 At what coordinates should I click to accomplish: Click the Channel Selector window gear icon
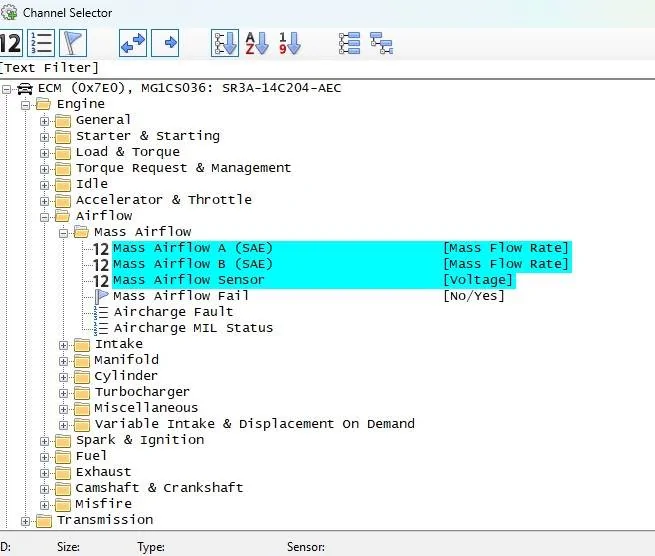click(x=9, y=13)
